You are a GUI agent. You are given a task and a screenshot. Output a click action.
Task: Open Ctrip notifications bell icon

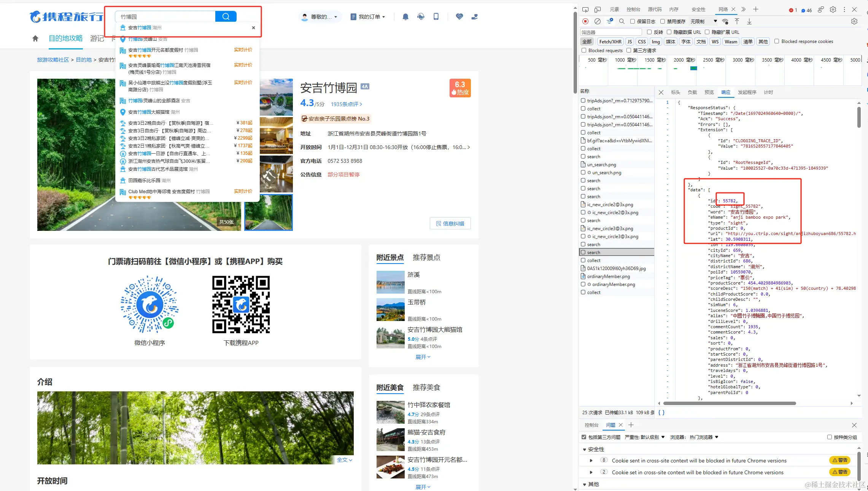[405, 17]
